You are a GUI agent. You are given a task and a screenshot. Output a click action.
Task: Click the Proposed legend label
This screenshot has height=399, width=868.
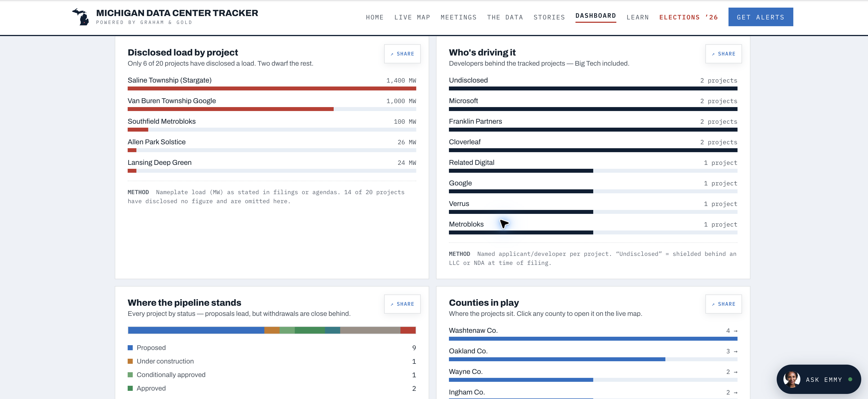point(151,348)
